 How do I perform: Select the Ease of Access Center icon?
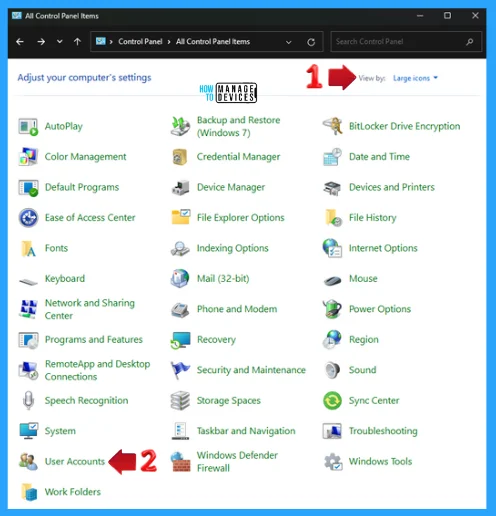tap(28, 218)
